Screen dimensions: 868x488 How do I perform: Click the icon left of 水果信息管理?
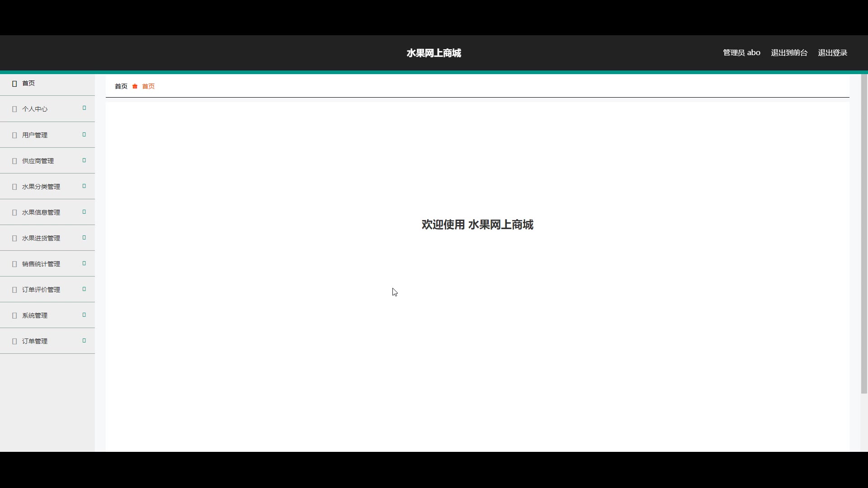point(14,212)
